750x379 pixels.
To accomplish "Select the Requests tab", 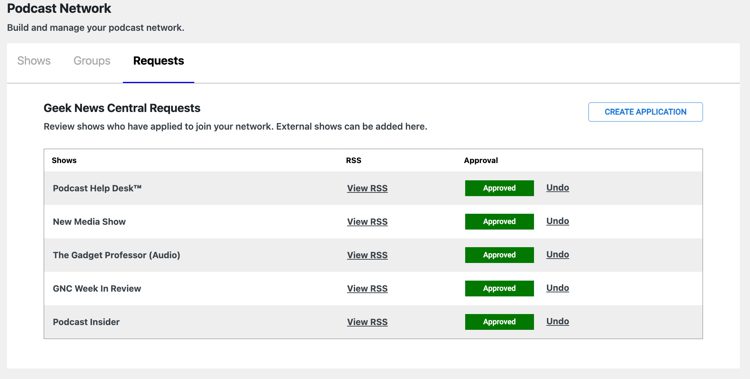I will (x=158, y=61).
